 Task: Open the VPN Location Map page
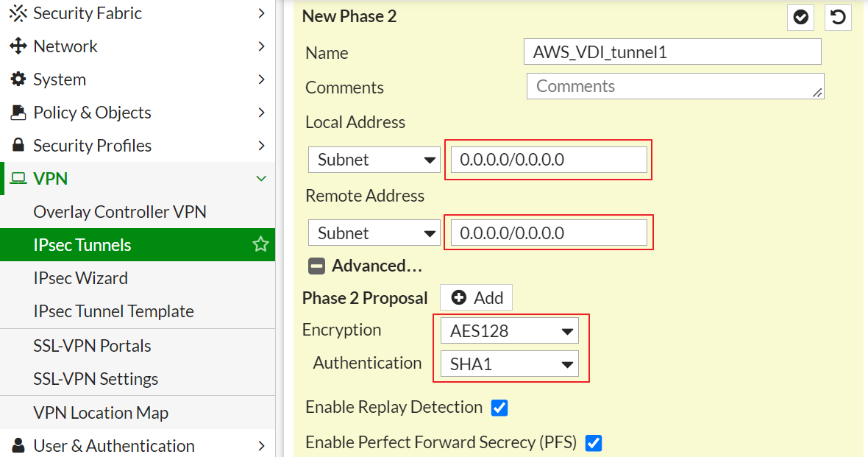(101, 413)
